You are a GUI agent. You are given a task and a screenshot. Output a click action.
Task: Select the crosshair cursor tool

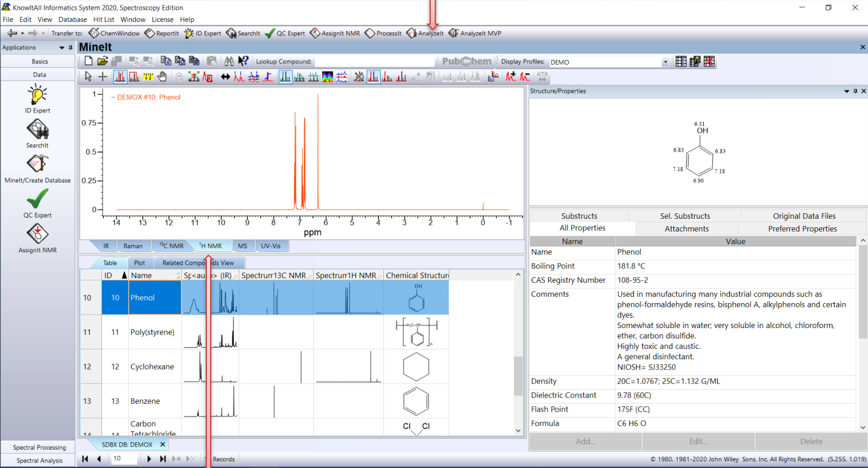coord(103,77)
